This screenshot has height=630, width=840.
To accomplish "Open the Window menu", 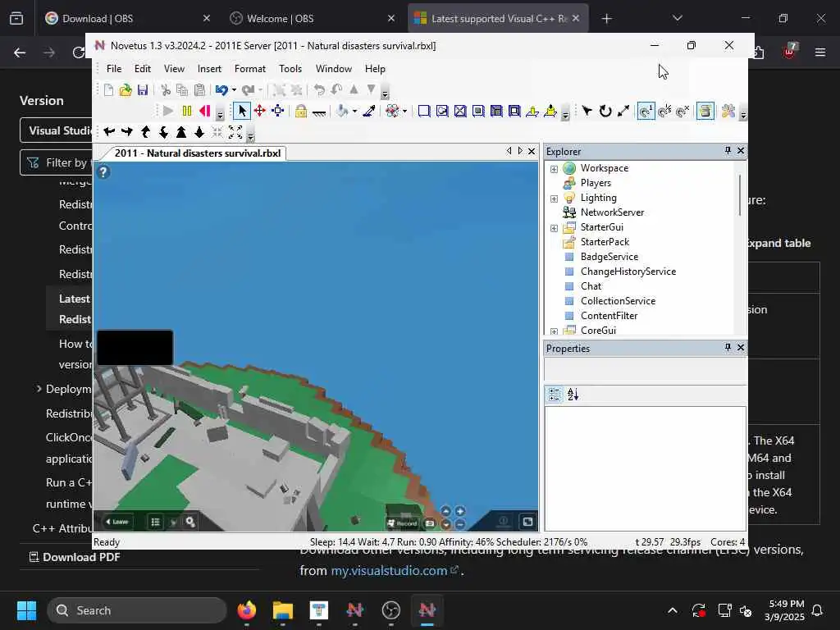I will pyautogui.click(x=334, y=69).
